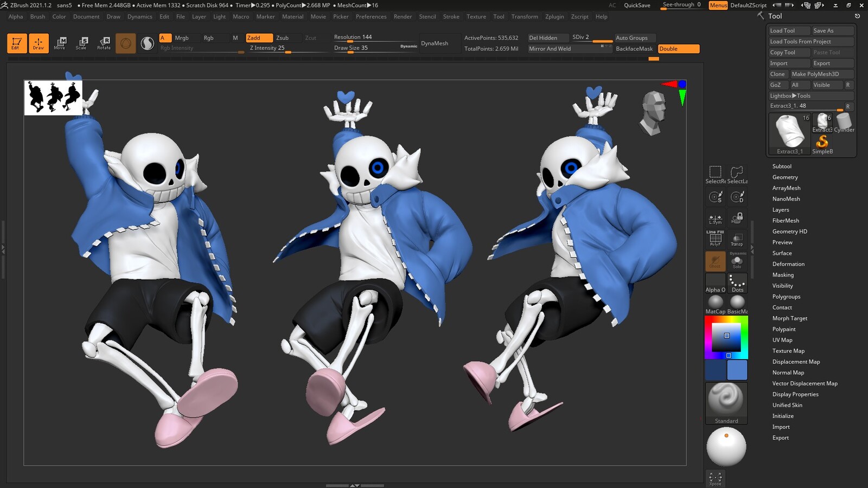The height and width of the screenshot is (488, 868).
Task: Enable Zsub sculpt mode
Action: click(x=287, y=38)
